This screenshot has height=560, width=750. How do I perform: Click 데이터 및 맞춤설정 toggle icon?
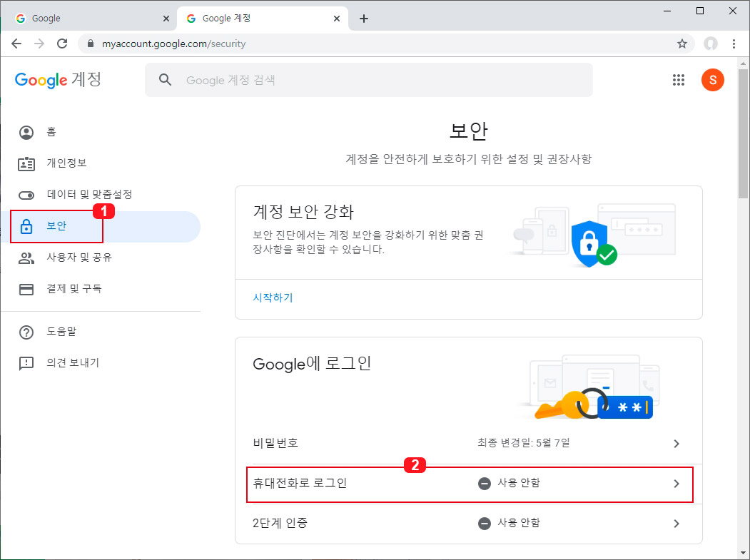26,195
